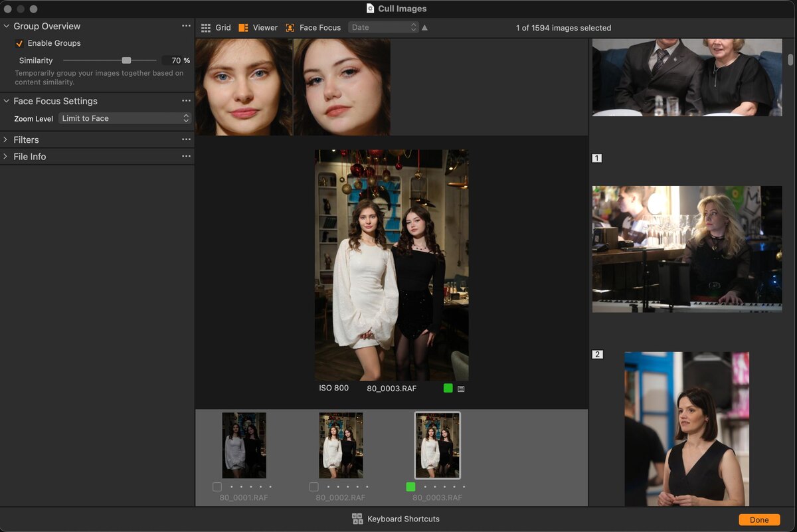Click the Filters panel ellipsis icon
This screenshot has height=532, width=797.
click(x=186, y=139)
